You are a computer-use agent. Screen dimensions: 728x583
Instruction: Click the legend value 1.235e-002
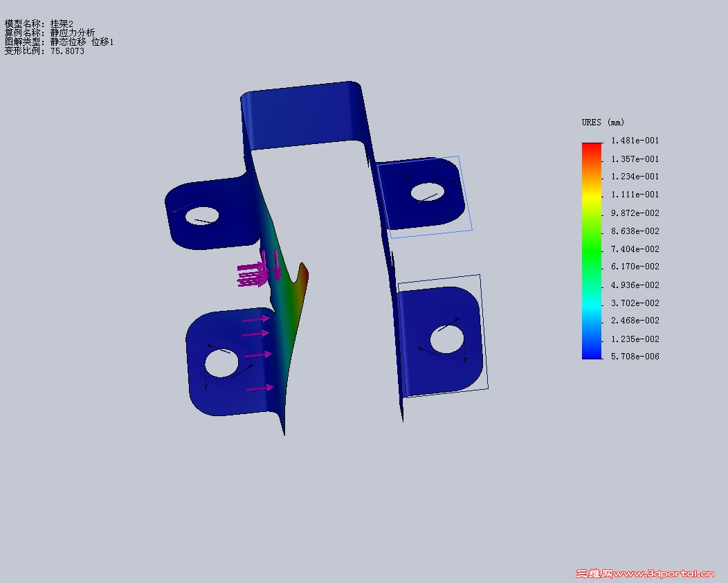coord(635,339)
